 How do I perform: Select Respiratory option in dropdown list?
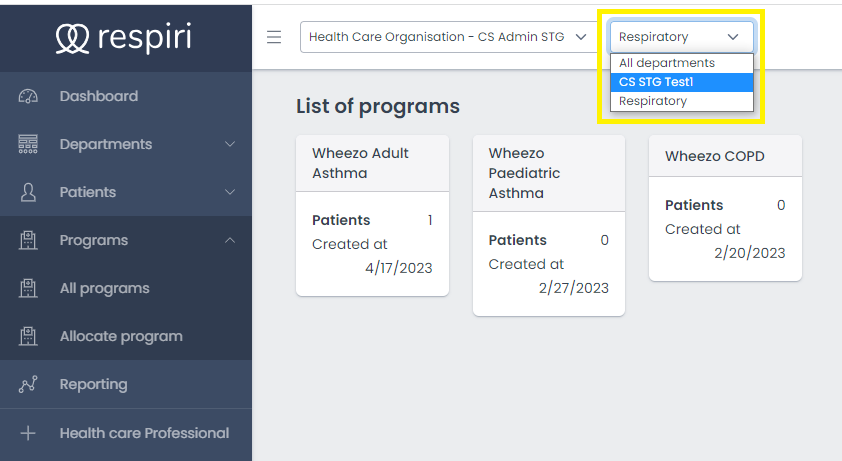point(653,101)
